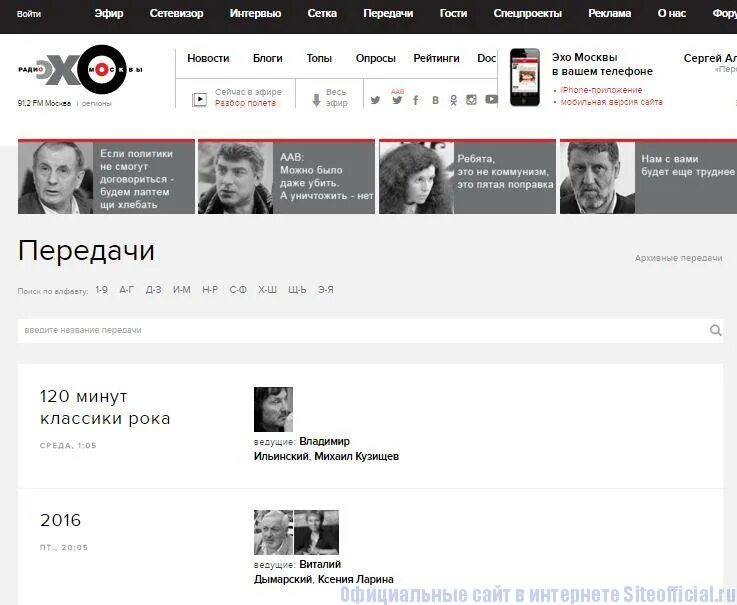Filter programs by letters Д-З
Screen dimensions: 737x605
153,290
